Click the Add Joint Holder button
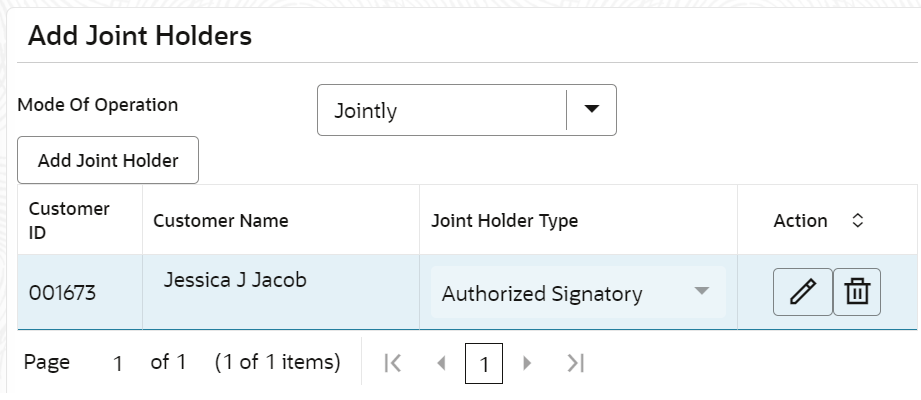 click(108, 160)
